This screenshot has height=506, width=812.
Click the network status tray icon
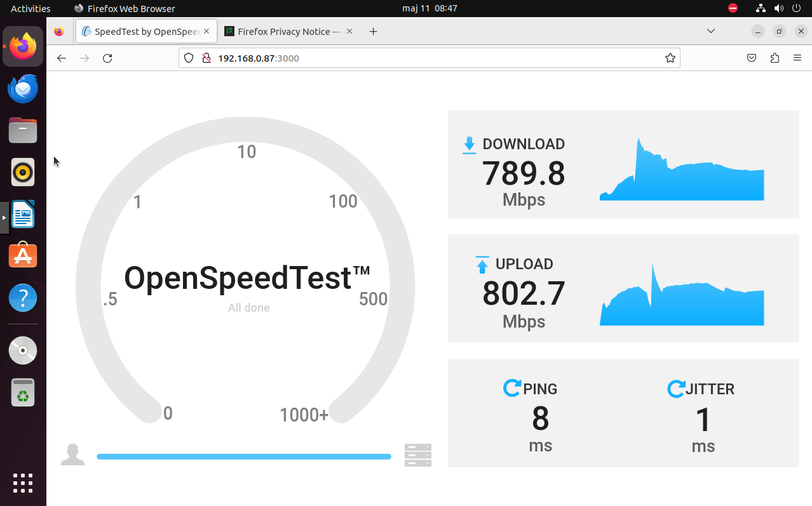761,8
